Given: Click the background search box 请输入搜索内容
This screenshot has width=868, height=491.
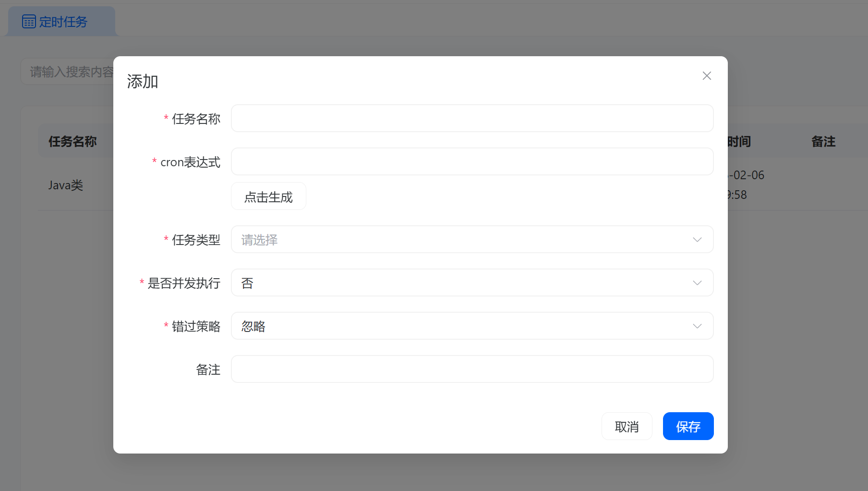Looking at the screenshot, I should pyautogui.click(x=67, y=72).
